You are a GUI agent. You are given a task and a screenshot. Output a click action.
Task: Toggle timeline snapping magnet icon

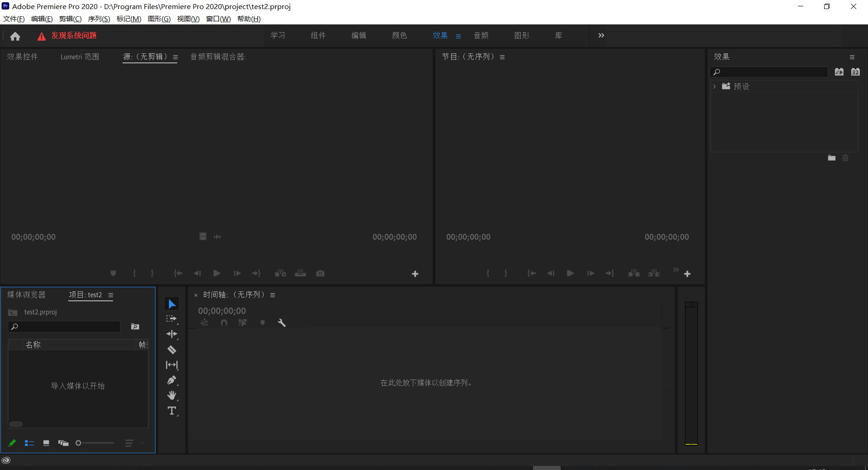[224, 323]
